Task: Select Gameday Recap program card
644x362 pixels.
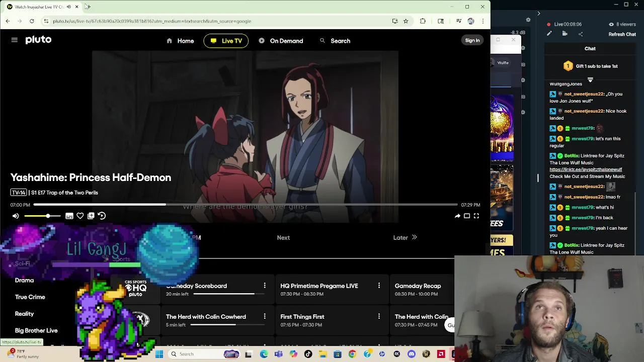Action: (422, 290)
